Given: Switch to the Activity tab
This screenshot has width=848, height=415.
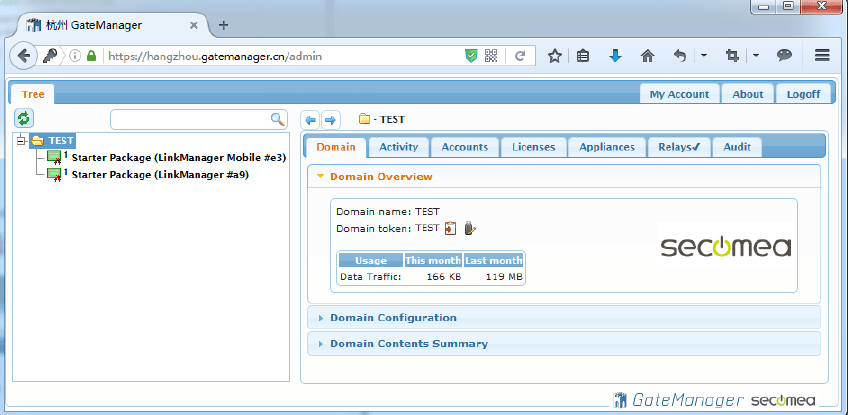Looking at the screenshot, I should (x=398, y=147).
